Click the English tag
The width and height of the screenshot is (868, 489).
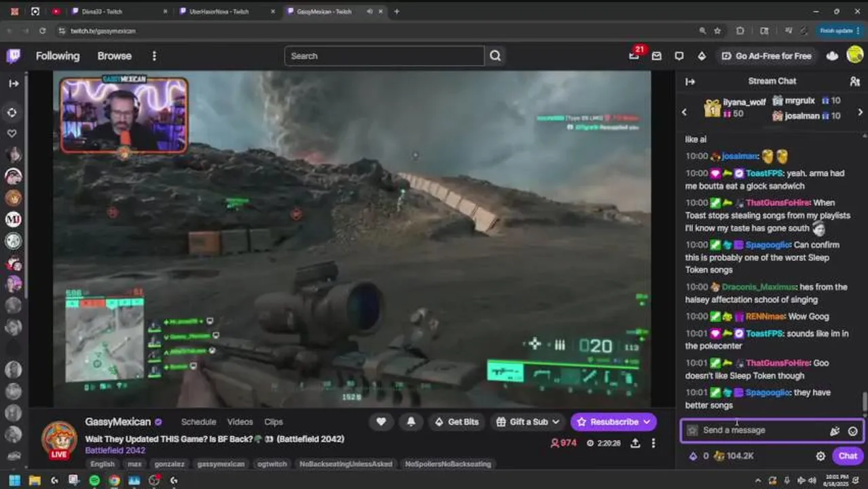pyautogui.click(x=103, y=465)
